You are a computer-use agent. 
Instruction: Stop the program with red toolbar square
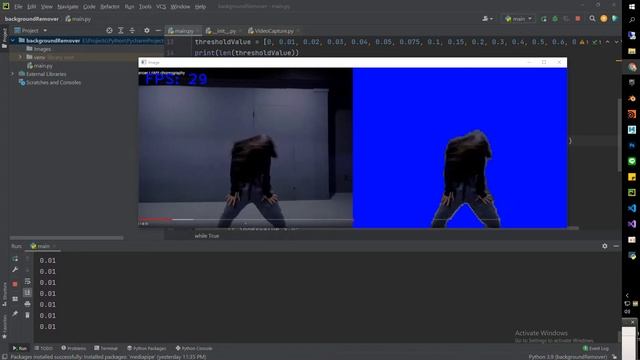click(578, 19)
